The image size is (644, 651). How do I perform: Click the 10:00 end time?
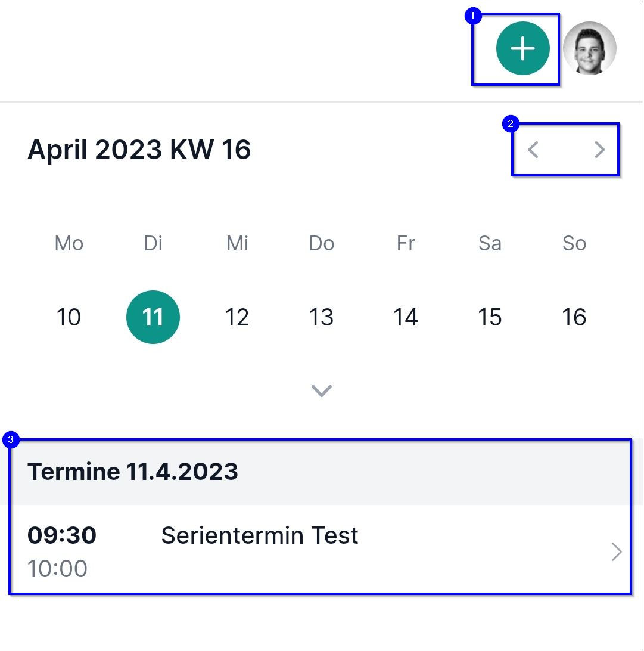click(57, 569)
